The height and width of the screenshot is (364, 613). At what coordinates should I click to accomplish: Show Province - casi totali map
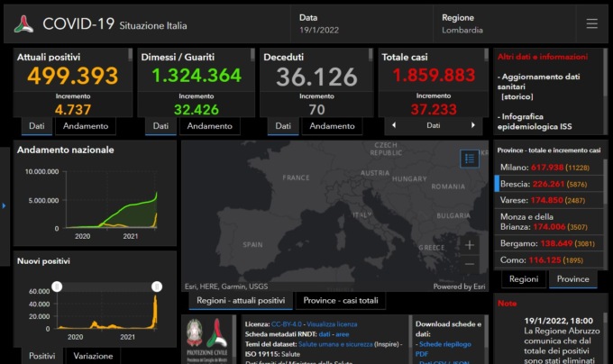click(x=341, y=300)
